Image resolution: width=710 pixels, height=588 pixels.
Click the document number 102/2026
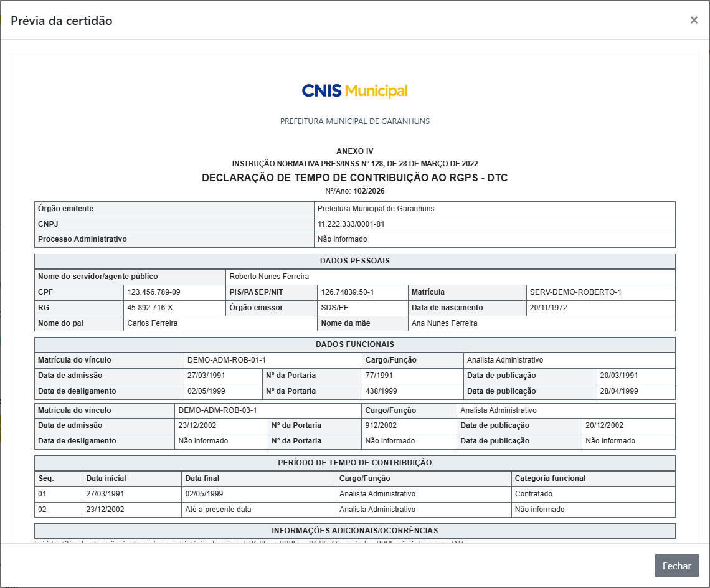(369, 191)
